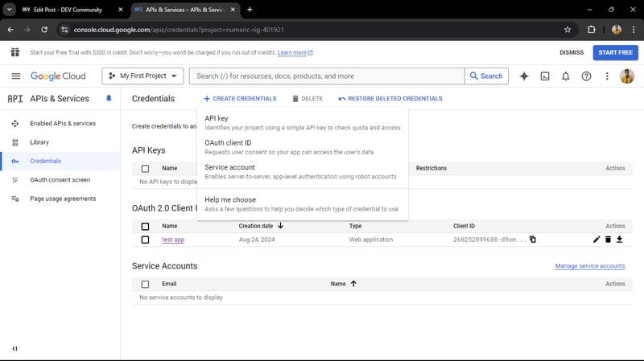The width and height of the screenshot is (644, 361).
Task: Open Chrome profile avatar in toolbar
Action: point(616,30)
